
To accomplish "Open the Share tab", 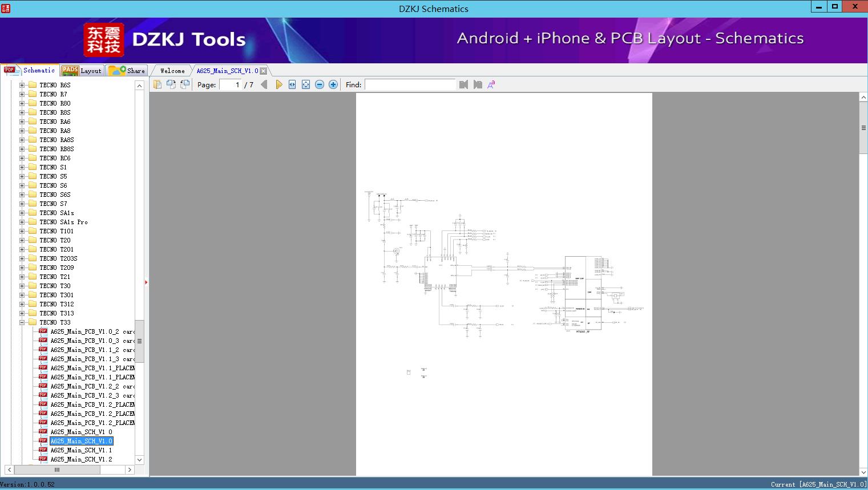I will click(127, 71).
